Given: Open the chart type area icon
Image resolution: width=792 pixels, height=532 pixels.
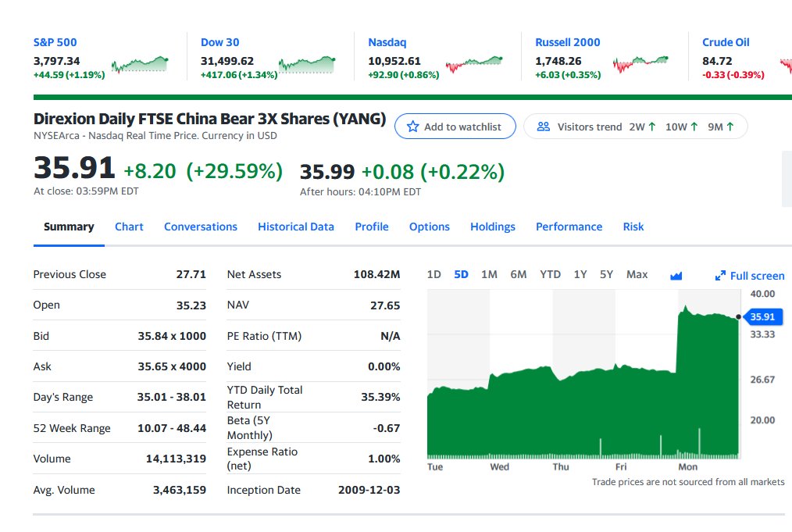Looking at the screenshot, I should pyautogui.click(x=676, y=275).
